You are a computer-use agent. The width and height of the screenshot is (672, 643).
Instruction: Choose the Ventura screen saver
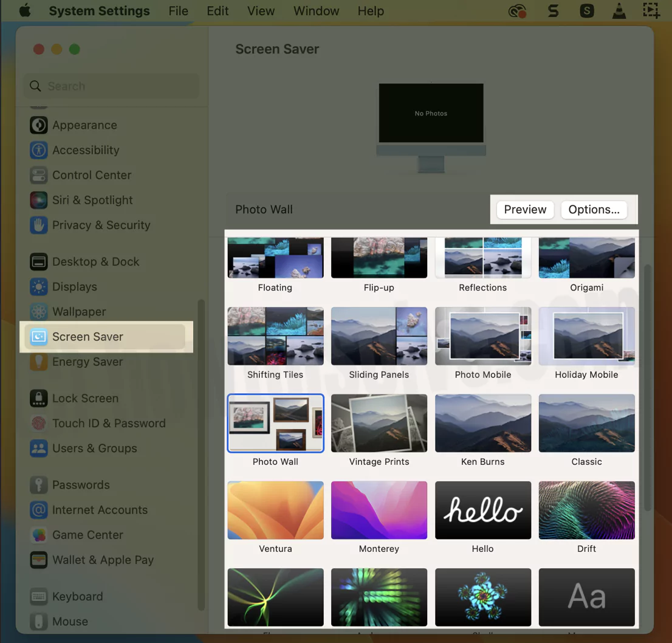pos(275,510)
